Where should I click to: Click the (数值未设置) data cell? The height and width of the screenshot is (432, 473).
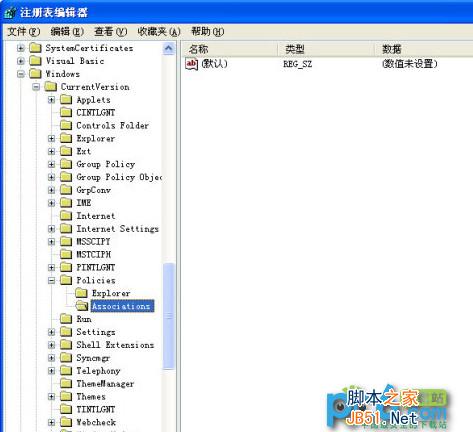410,64
